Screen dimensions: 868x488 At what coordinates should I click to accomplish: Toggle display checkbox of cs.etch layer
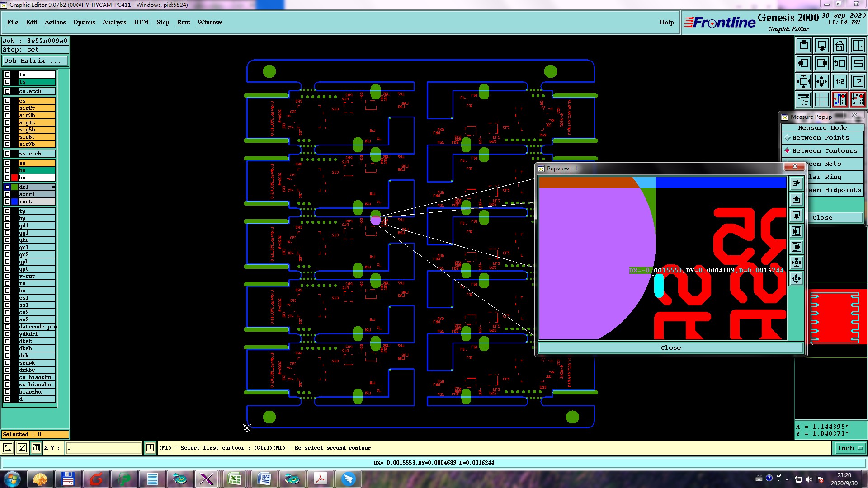(7, 91)
